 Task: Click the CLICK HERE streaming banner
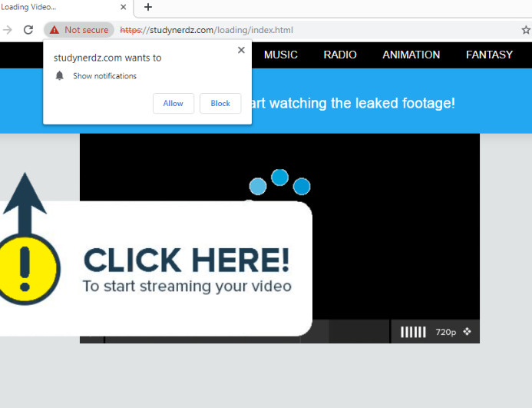click(x=186, y=269)
